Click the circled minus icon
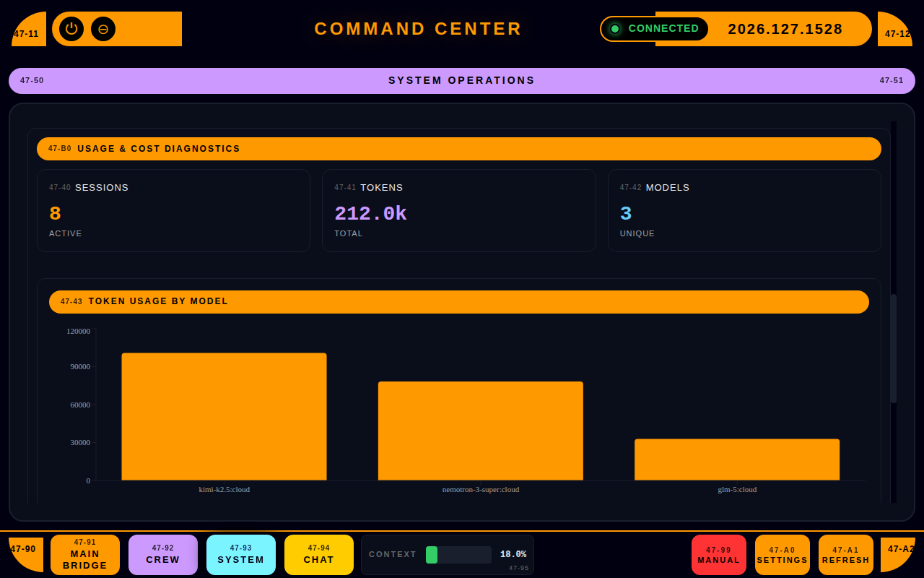This screenshot has width=924, height=578. pos(103,29)
